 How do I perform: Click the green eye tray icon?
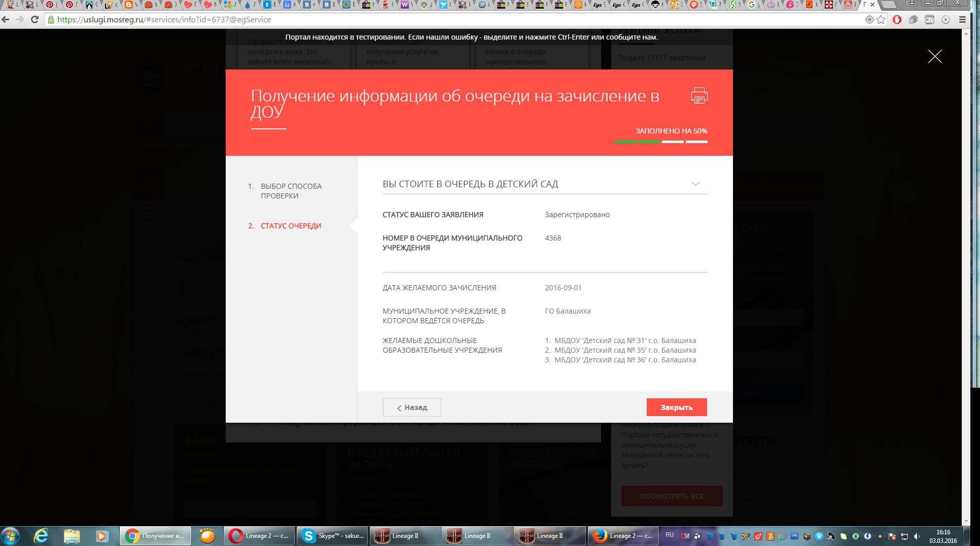point(856,536)
